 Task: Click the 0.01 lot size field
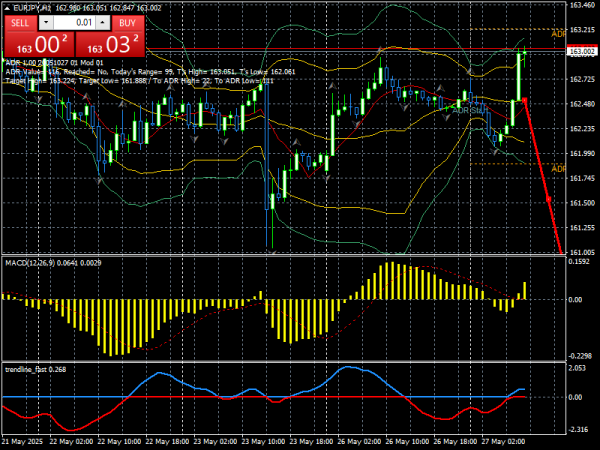point(75,23)
